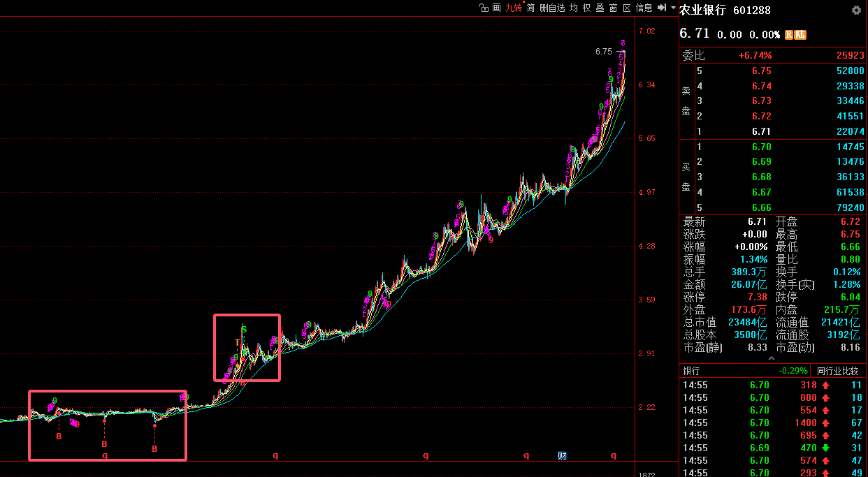
Task: Click the 银行 sector label
Action: pos(691,371)
